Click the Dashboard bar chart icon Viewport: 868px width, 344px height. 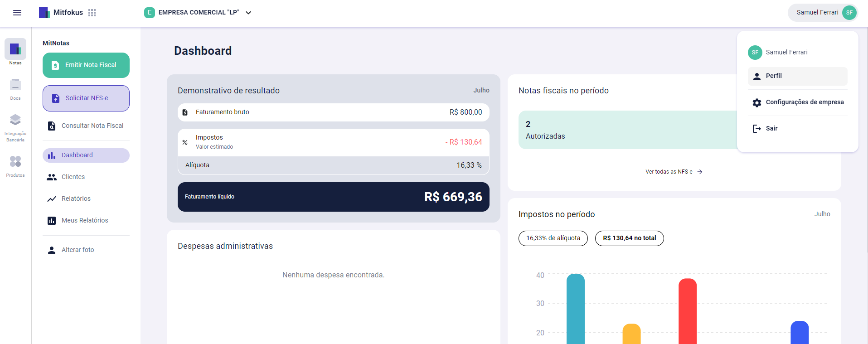click(52, 155)
